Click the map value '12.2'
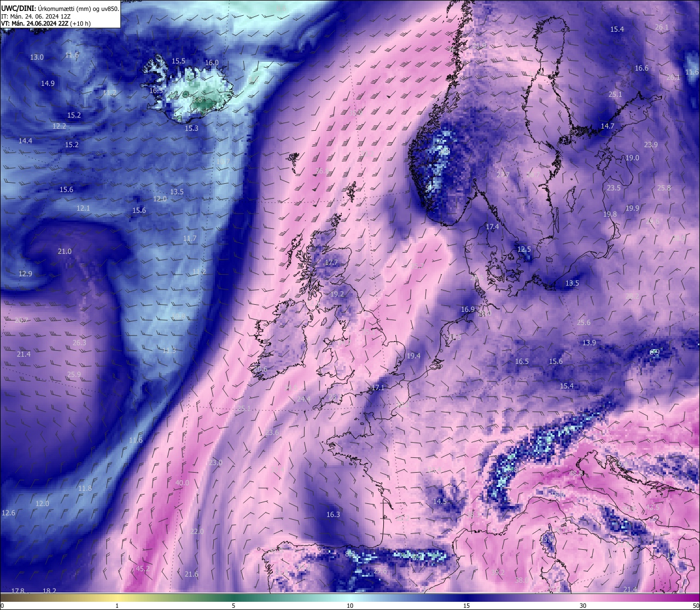This screenshot has height=610, width=700. [59, 126]
